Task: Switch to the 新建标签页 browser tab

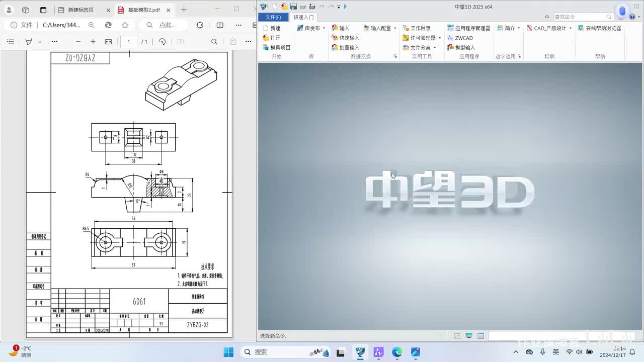Action: (x=84, y=10)
